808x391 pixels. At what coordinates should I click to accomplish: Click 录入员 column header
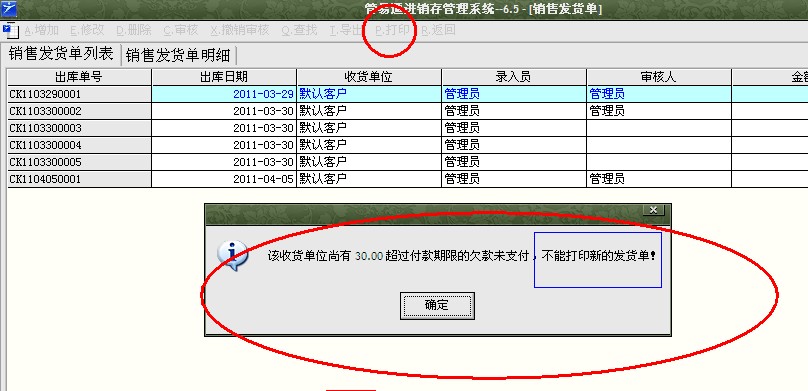tap(514, 77)
